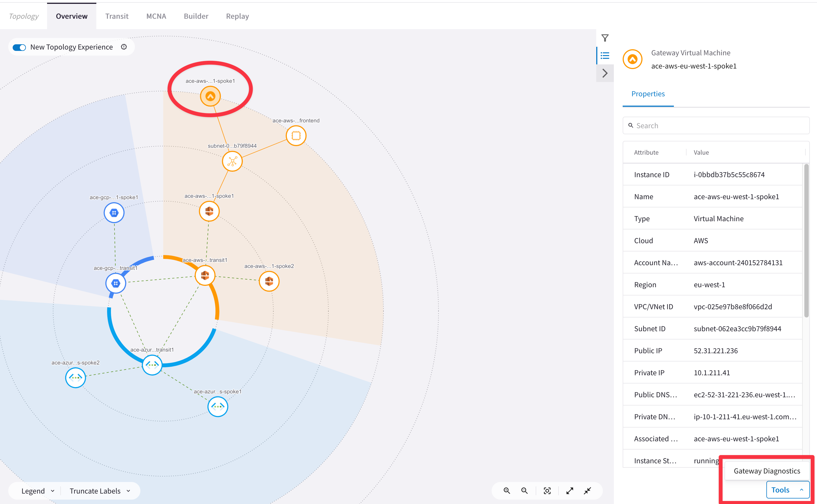The height and width of the screenshot is (504, 817).
Task: Switch to the MCNA tab
Action: click(156, 16)
